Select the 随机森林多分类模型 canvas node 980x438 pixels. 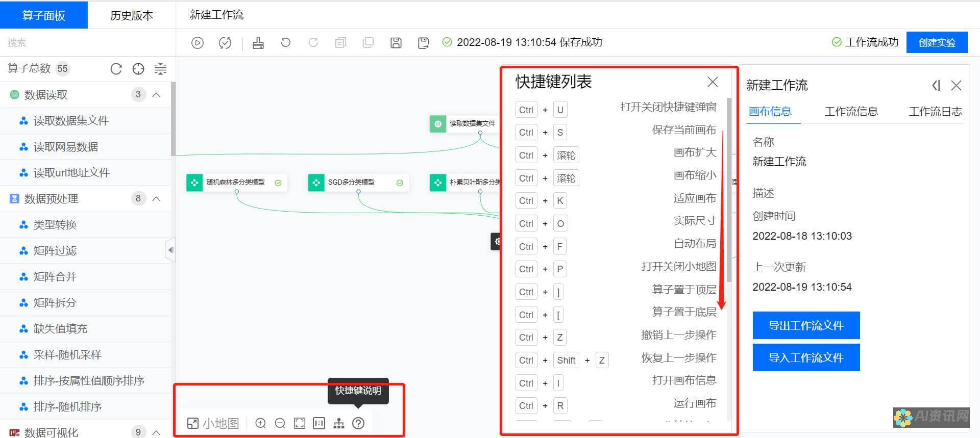click(x=236, y=182)
